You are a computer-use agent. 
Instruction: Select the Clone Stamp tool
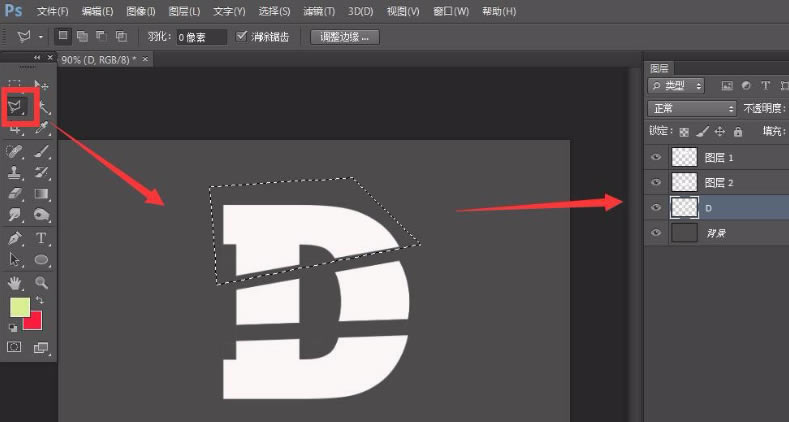[x=15, y=173]
